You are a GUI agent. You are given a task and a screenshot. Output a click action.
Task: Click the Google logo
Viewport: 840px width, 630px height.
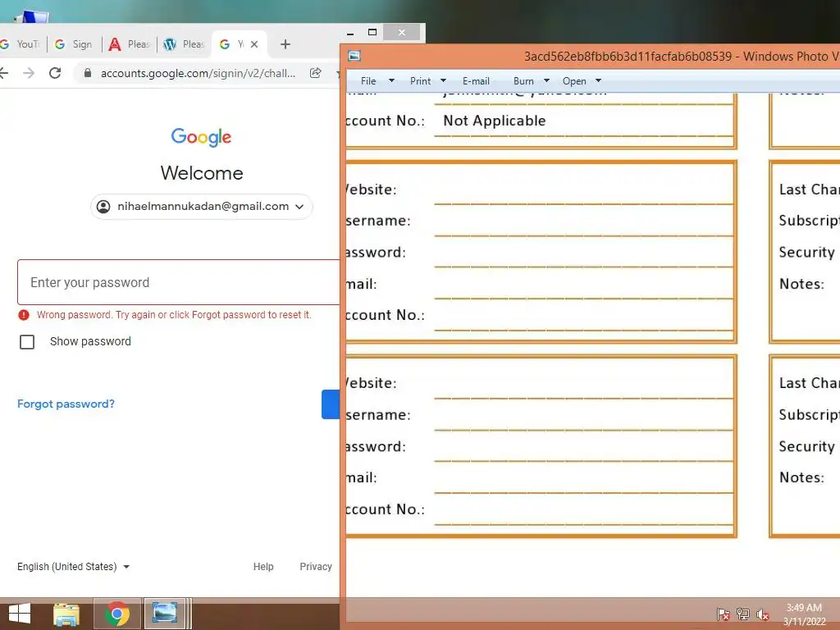(202, 137)
